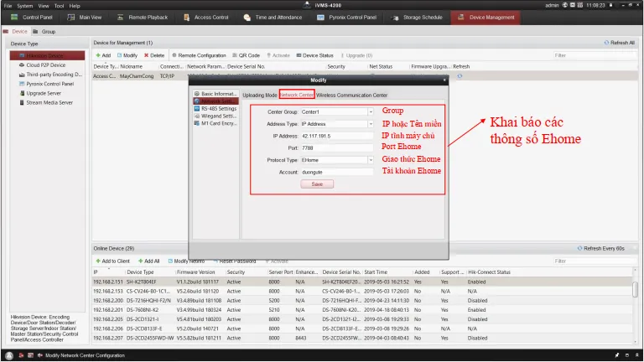
Task: Click Save in the Modify dialog
Action: tap(316, 184)
